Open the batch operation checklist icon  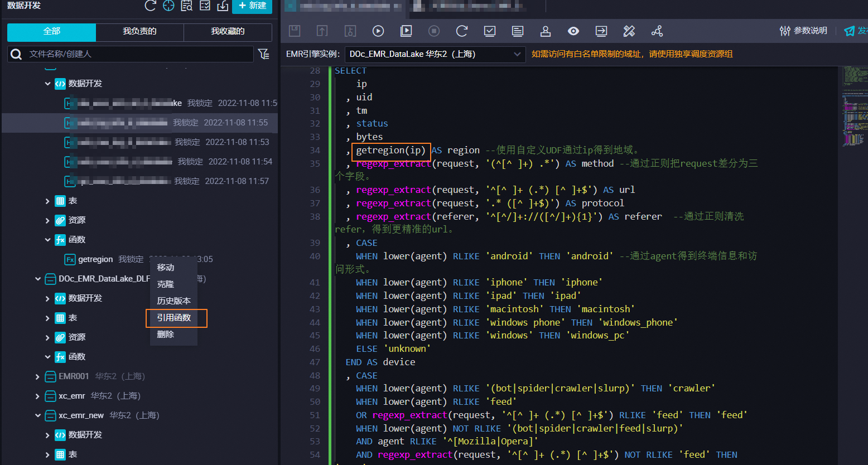[205, 6]
